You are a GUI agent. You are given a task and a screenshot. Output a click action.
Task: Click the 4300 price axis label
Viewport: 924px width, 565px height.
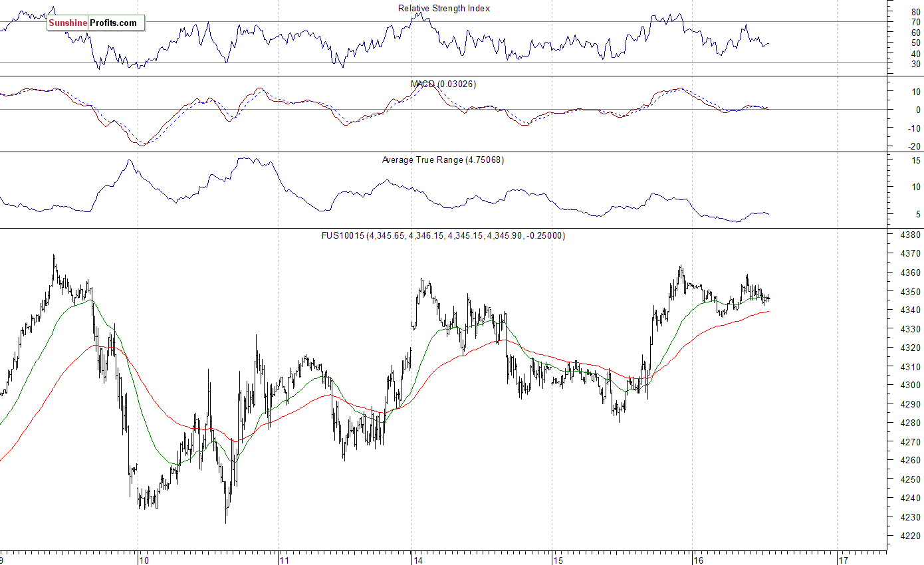click(x=909, y=386)
